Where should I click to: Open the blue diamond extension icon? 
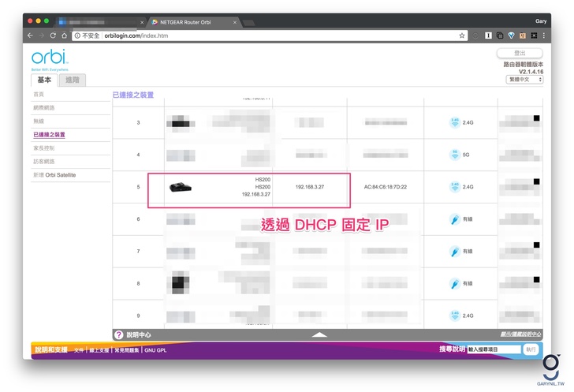click(511, 35)
